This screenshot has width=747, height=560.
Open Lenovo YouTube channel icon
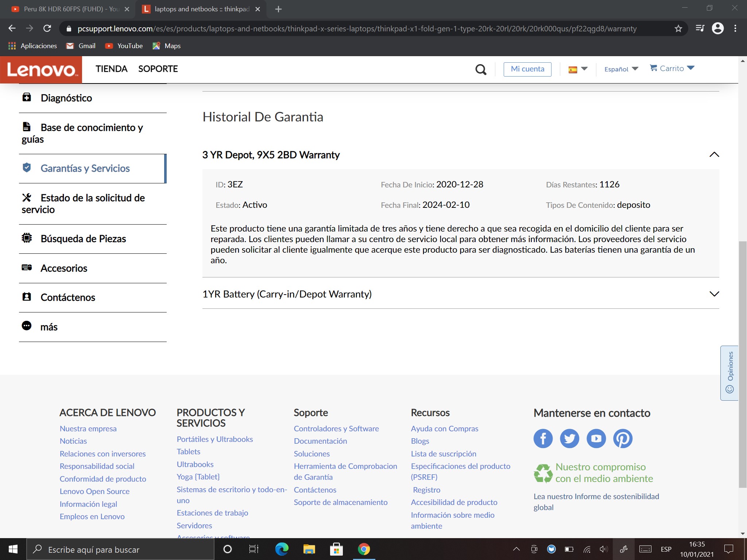point(596,439)
